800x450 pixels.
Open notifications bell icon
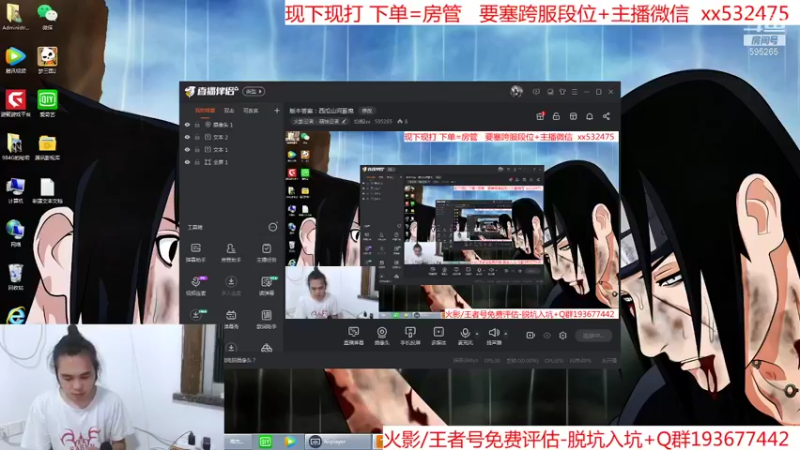pos(589,116)
